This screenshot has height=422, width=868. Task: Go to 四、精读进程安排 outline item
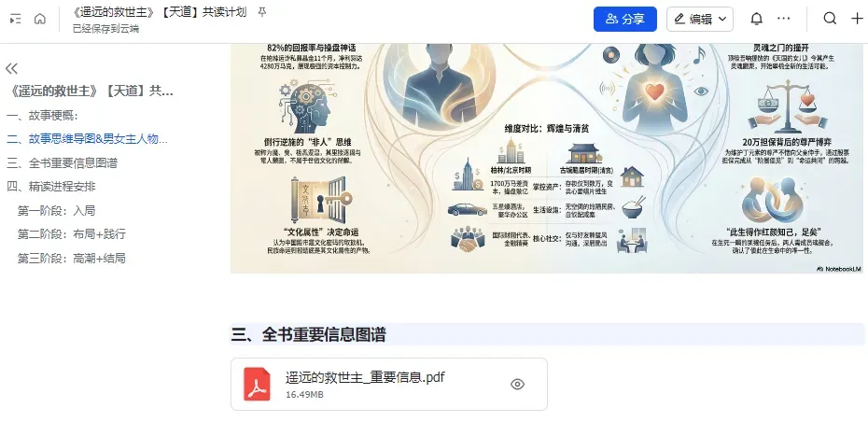point(51,187)
